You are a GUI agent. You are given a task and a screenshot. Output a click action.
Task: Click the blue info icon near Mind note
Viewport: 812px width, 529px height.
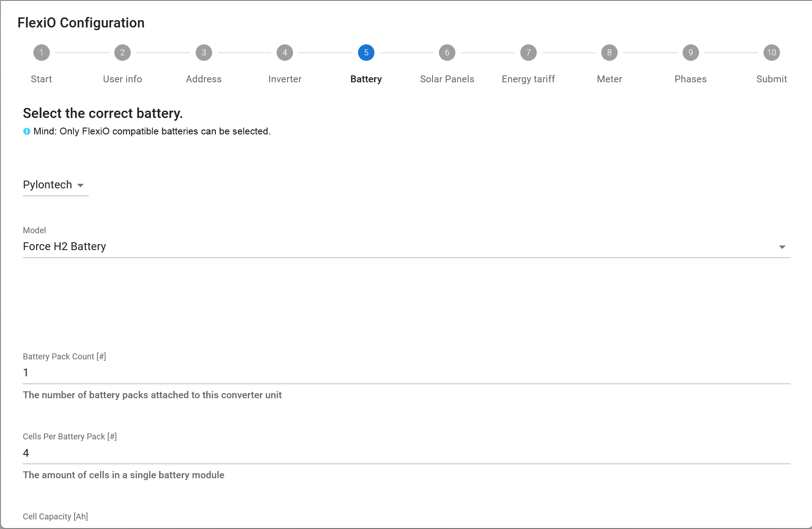point(27,132)
